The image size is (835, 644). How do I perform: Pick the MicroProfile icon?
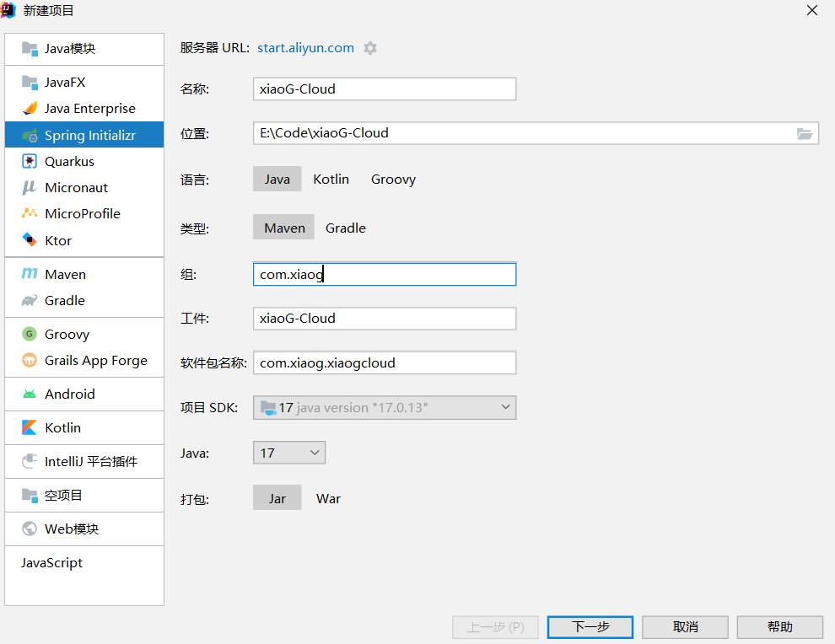pos(30,213)
